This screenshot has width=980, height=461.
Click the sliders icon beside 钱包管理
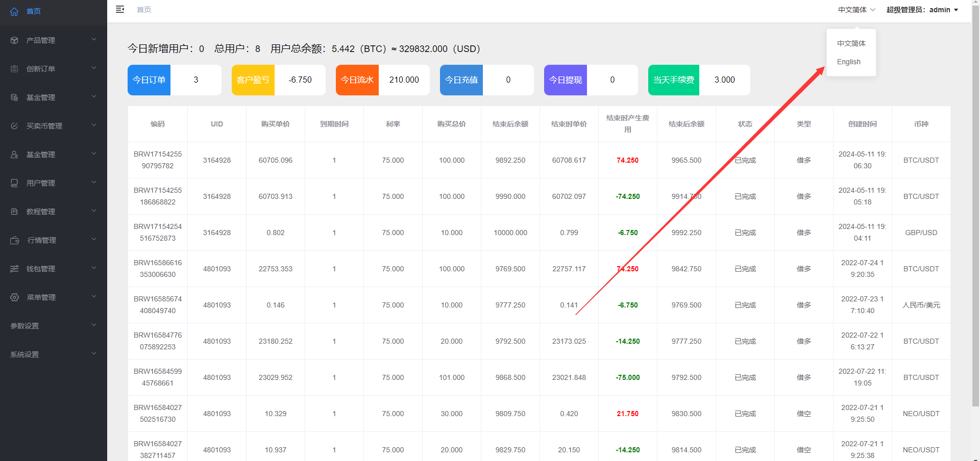coord(14,269)
